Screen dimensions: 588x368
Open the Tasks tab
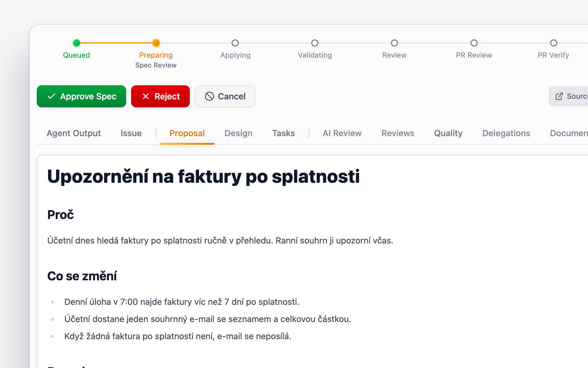click(284, 133)
